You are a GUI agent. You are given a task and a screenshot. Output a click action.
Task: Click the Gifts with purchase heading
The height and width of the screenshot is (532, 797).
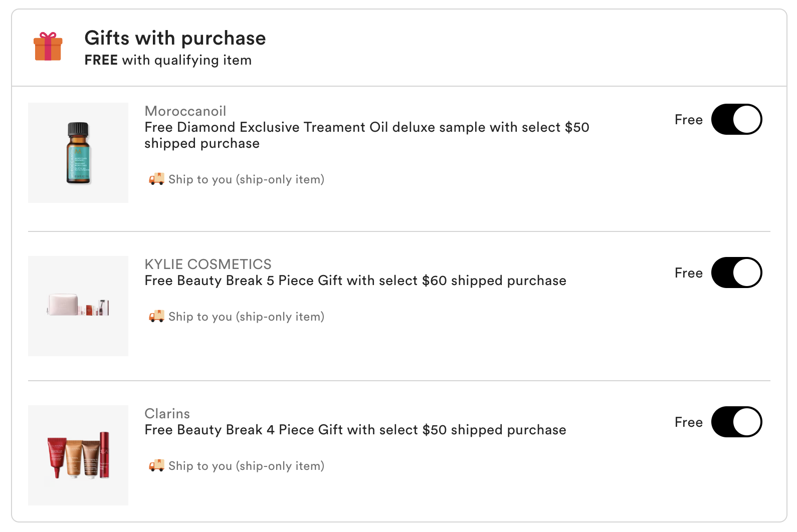point(175,39)
